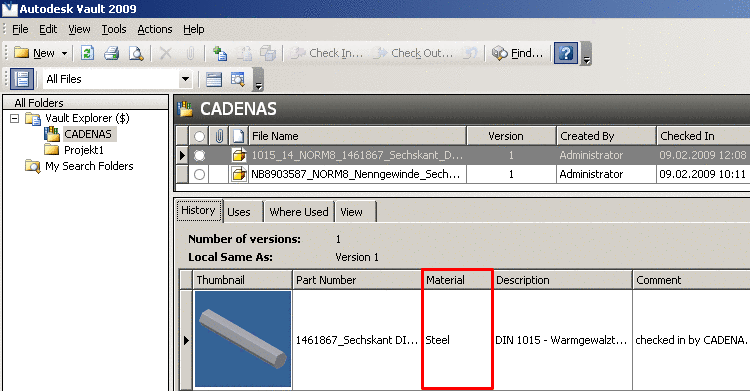Switch to the Where Used tab
Image resolution: width=750 pixels, height=391 pixels.
[299, 212]
